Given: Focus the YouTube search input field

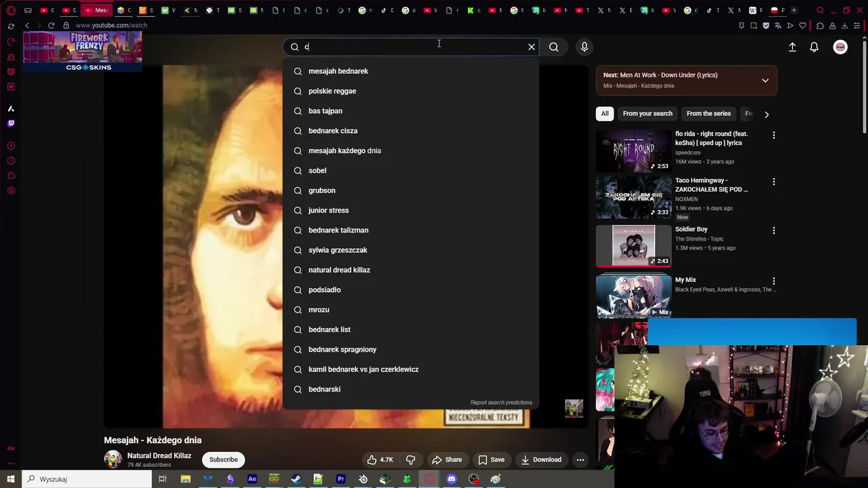Looking at the screenshot, I should point(411,47).
